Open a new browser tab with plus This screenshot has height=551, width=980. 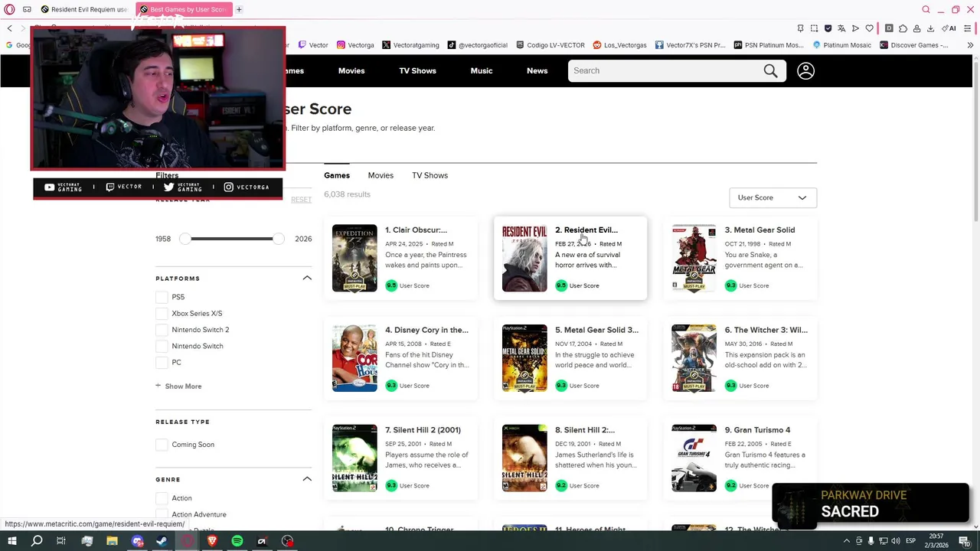coord(239,9)
